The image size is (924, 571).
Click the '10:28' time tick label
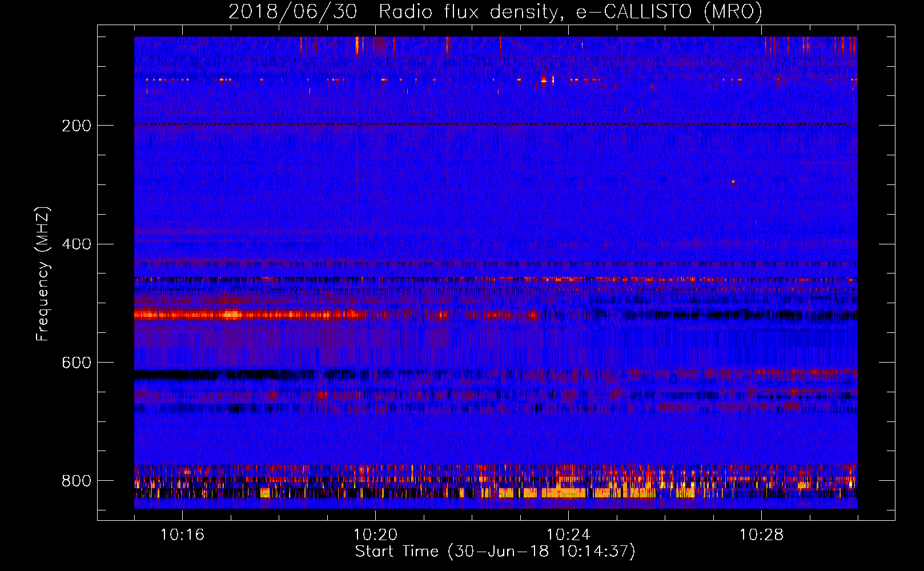pyautogui.click(x=761, y=535)
